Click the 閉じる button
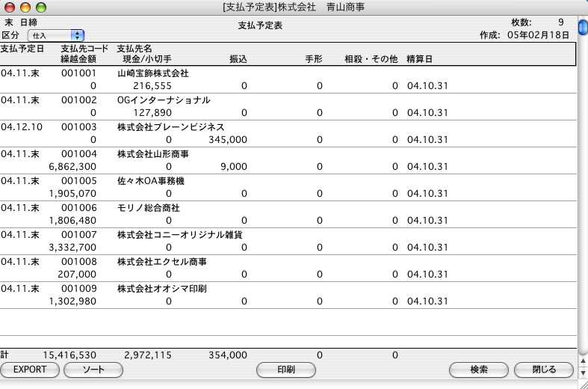This screenshot has width=588, height=389. pos(543,370)
